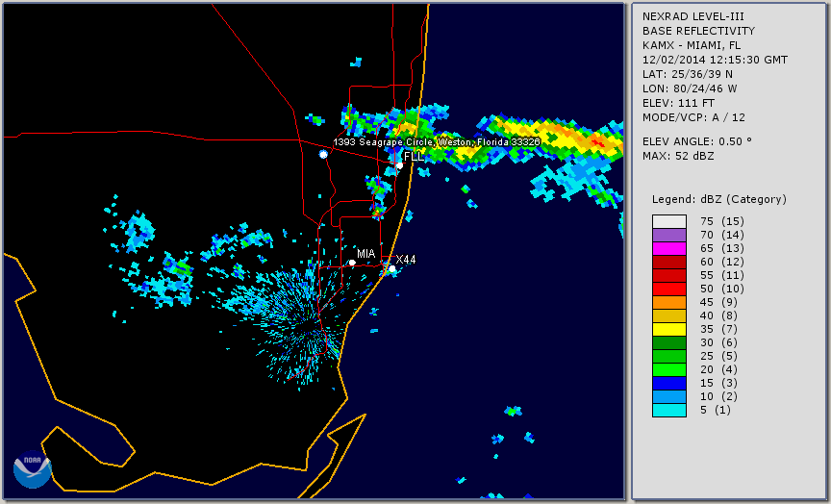Click the ELEV ANGLE: 0.50 ° text
Viewport: 831px width, 504px height.
(x=697, y=141)
